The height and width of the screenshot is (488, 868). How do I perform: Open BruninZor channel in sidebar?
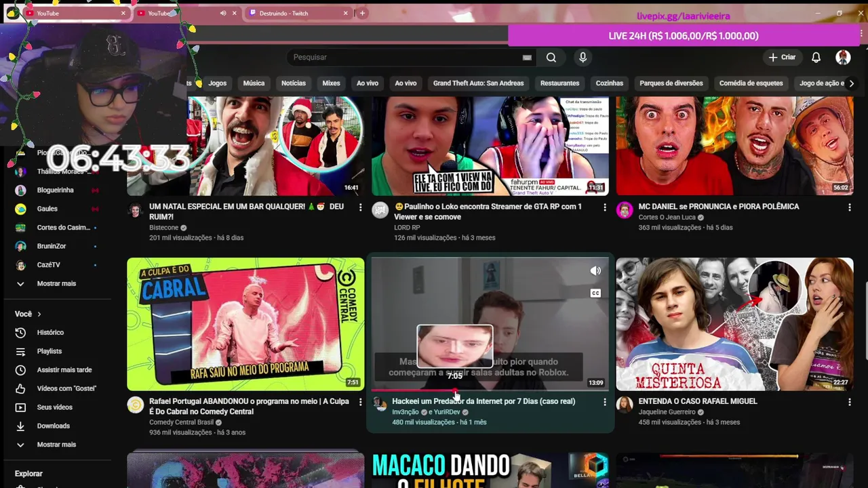52,246
